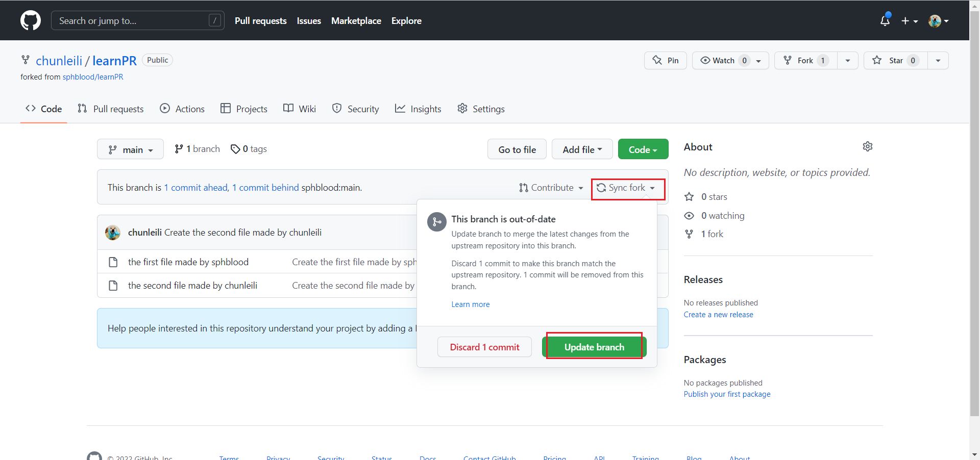View the 1 branch list

pos(197,149)
